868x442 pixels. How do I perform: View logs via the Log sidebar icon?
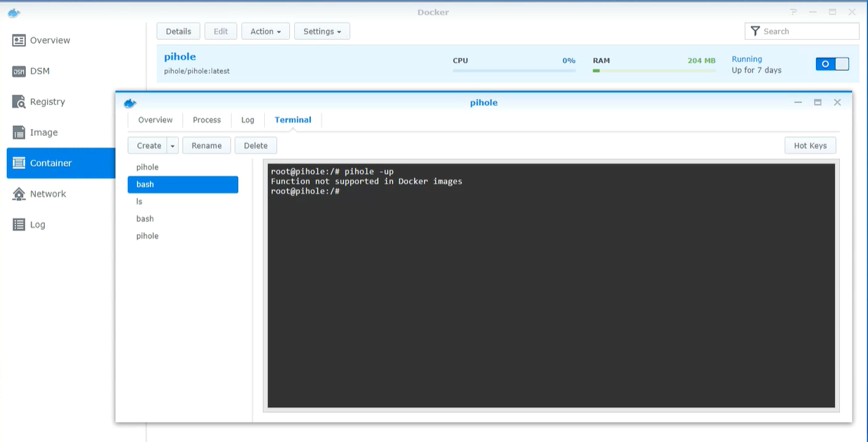18,224
